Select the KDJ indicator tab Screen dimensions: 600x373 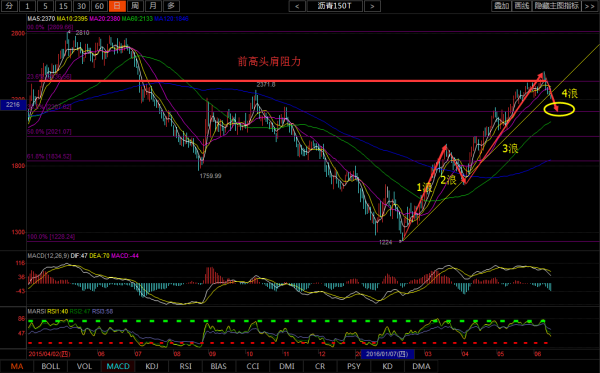point(152,366)
